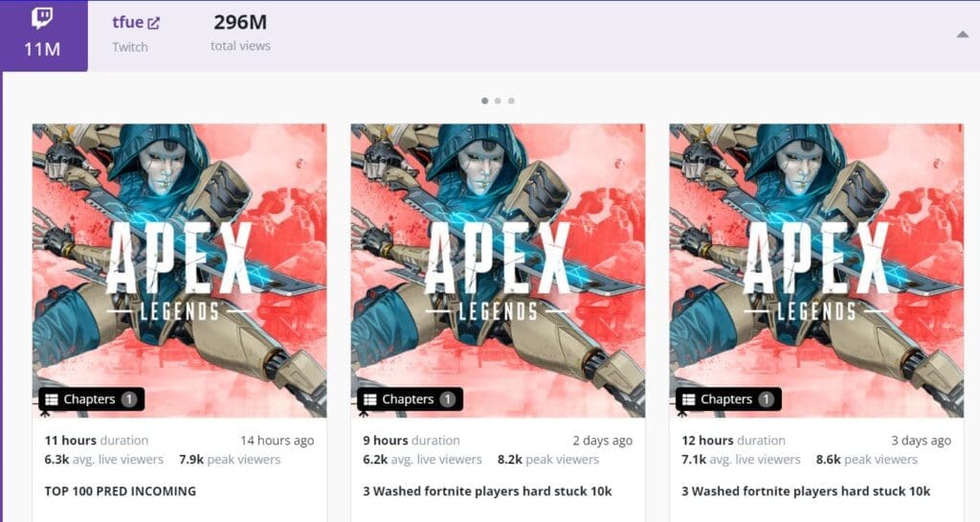
Task: Open Chapters count badge on second stream
Action: coord(448,399)
